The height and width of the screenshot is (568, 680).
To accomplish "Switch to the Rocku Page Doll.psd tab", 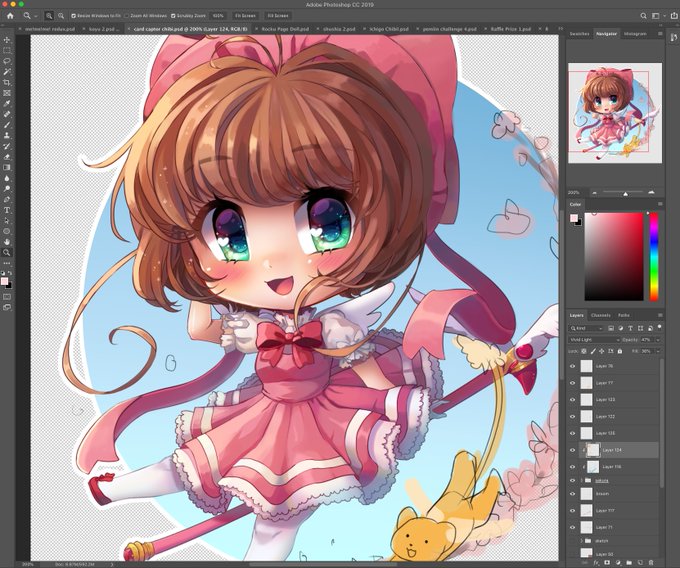I will tap(285, 29).
